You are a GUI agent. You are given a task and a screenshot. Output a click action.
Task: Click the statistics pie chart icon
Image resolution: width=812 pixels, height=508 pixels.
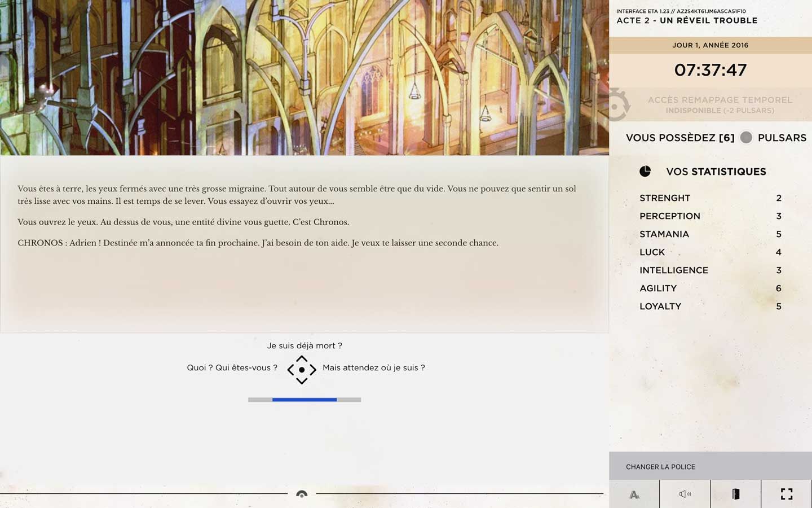click(x=645, y=172)
